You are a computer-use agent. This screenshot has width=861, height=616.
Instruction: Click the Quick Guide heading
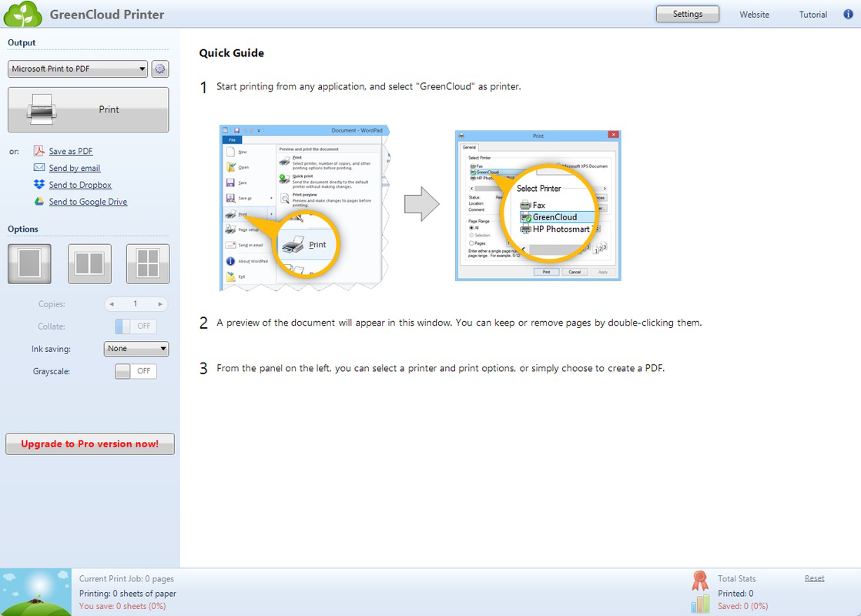231,52
